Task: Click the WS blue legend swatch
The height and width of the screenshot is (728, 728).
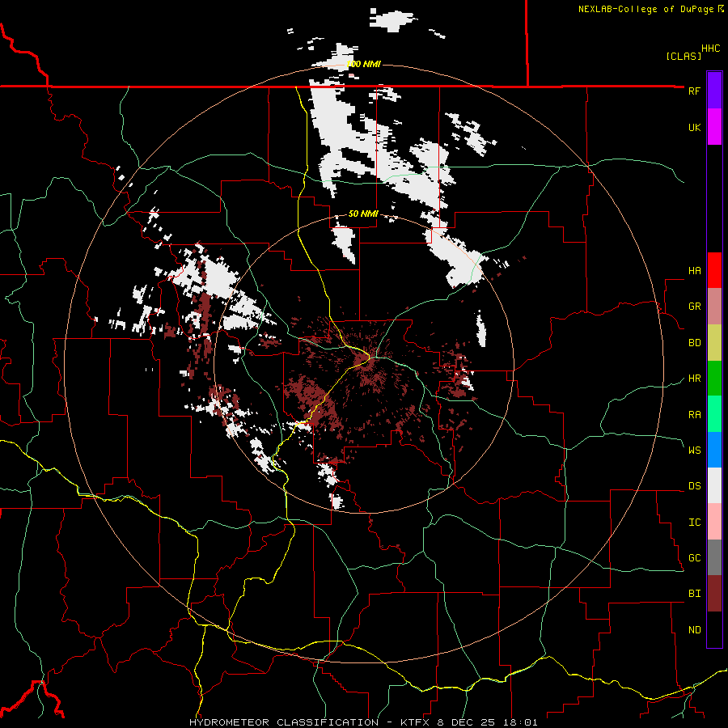Action: [x=714, y=450]
